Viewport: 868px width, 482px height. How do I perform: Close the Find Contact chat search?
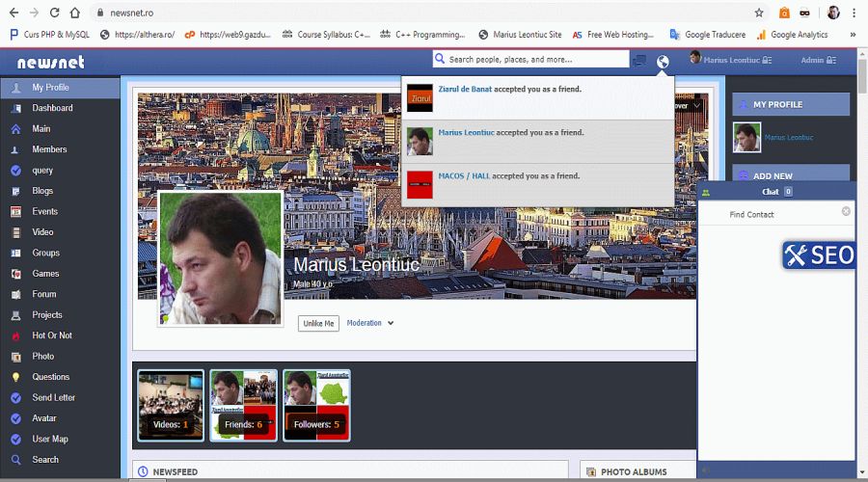[x=846, y=211]
